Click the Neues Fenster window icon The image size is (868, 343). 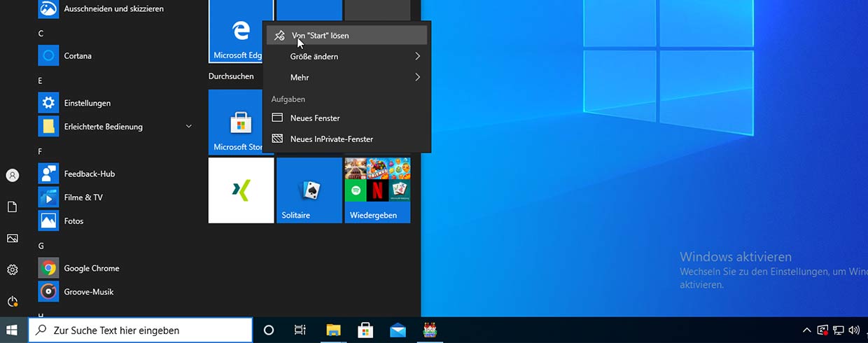277,118
